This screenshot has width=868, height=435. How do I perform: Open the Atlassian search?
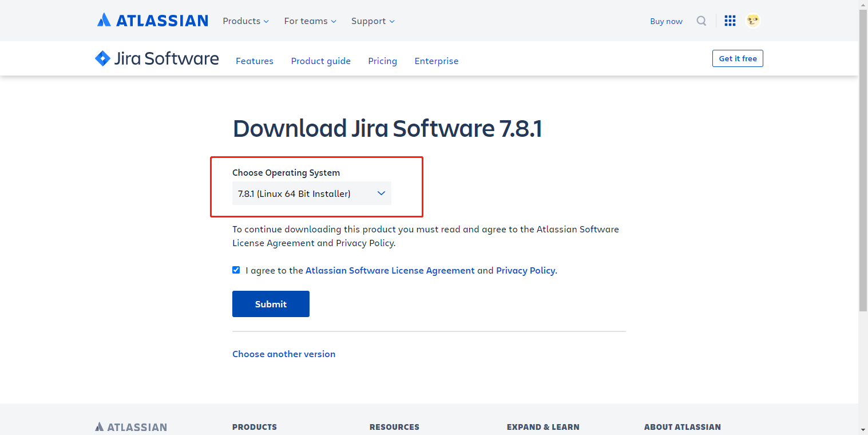point(701,21)
